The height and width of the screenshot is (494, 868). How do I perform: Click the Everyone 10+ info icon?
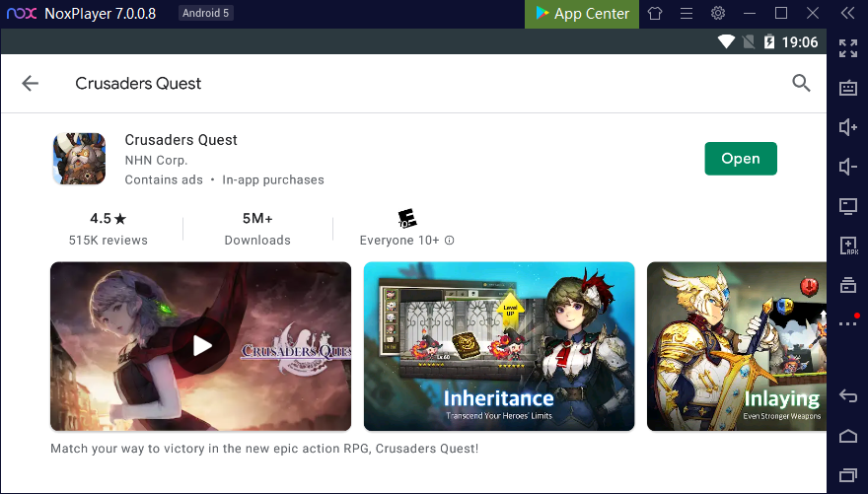(x=450, y=241)
